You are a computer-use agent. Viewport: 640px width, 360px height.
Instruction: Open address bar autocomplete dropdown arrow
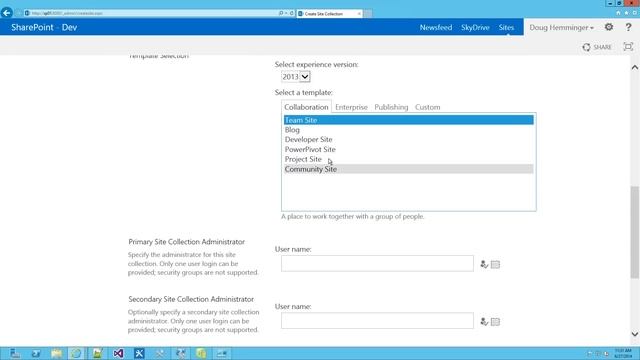(x=286, y=13)
